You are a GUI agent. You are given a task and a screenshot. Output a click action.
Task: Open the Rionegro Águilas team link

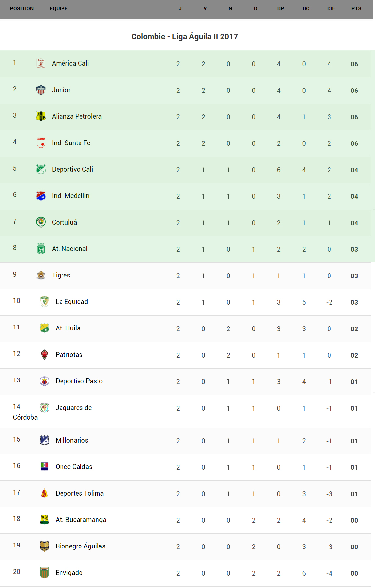point(80,546)
